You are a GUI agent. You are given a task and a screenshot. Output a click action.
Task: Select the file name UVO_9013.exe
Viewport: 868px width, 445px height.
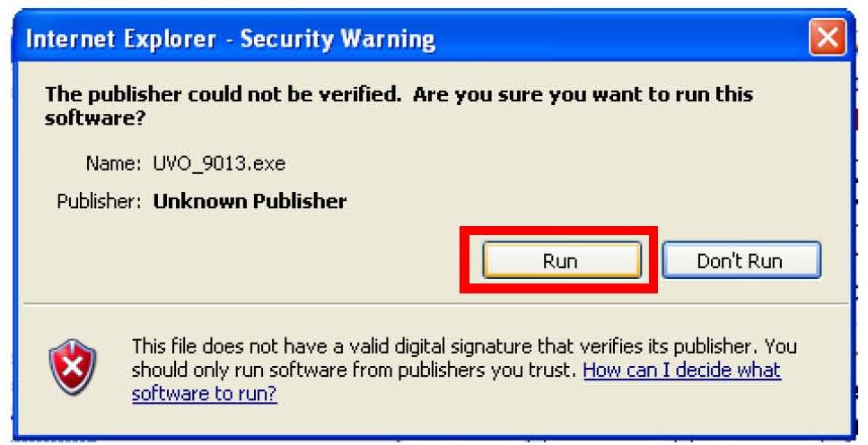pyautogui.click(x=219, y=164)
